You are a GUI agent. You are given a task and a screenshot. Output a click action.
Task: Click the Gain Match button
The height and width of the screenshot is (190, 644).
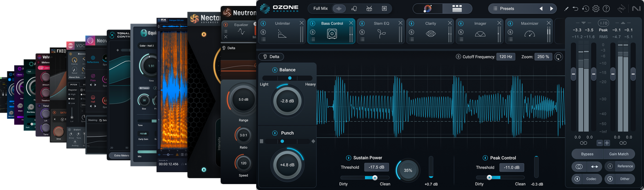click(x=619, y=154)
